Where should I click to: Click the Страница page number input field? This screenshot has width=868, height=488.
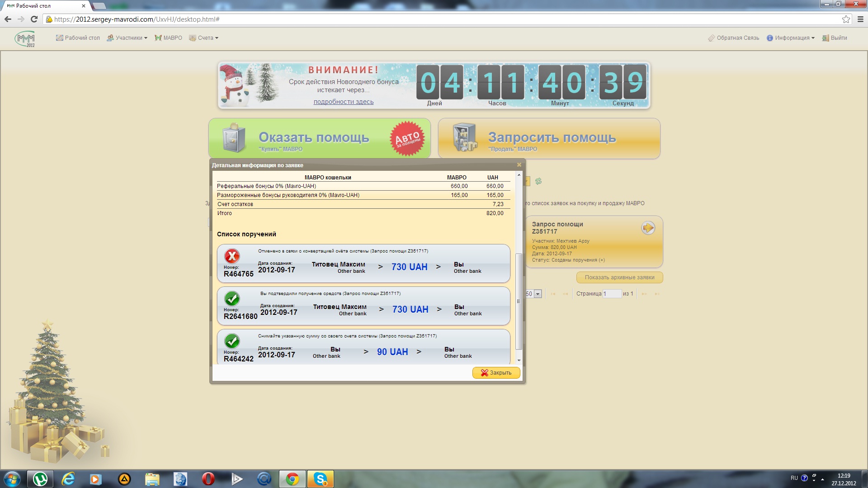[612, 294]
